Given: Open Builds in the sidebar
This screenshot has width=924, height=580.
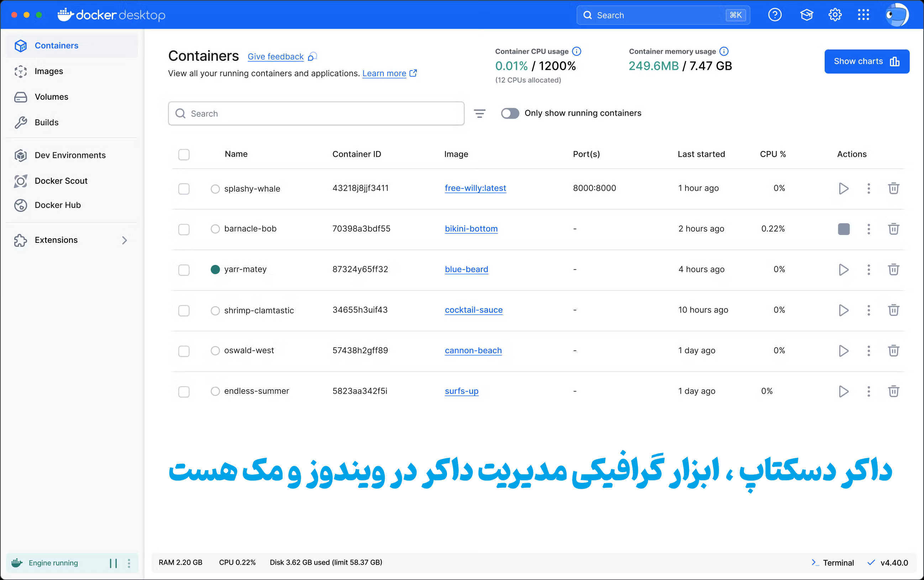Looking at the screenshot, I should (x=72, y=123).
